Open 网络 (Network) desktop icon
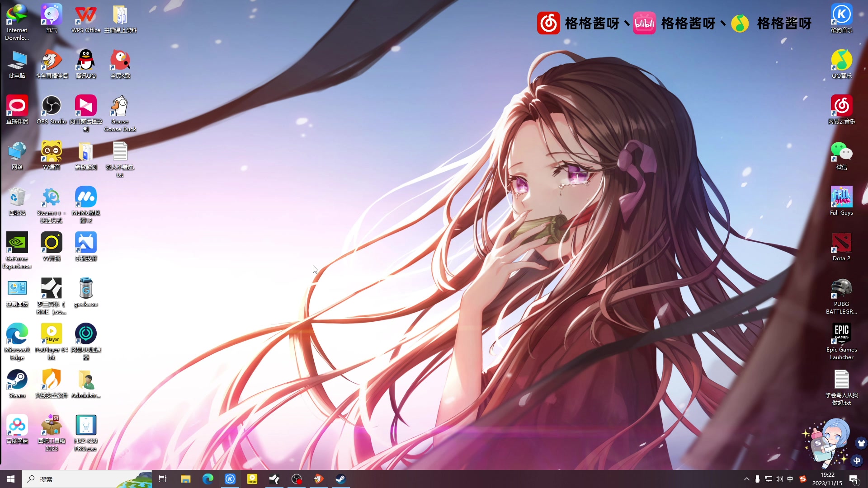The width and height of the screenshot is (868, 488). click(x=17, y=155)
